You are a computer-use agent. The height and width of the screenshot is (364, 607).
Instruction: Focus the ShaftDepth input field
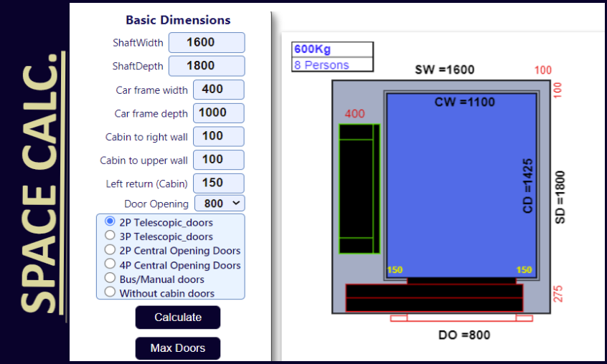207,66
